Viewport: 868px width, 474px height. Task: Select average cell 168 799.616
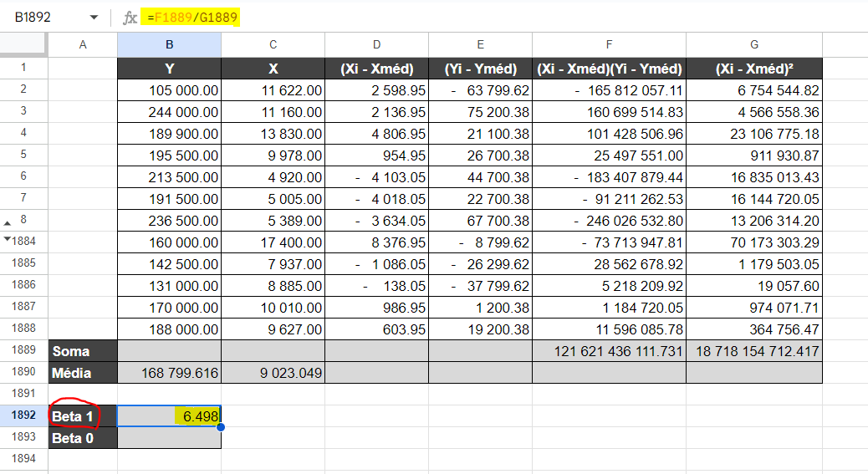[x=170, y=373]
